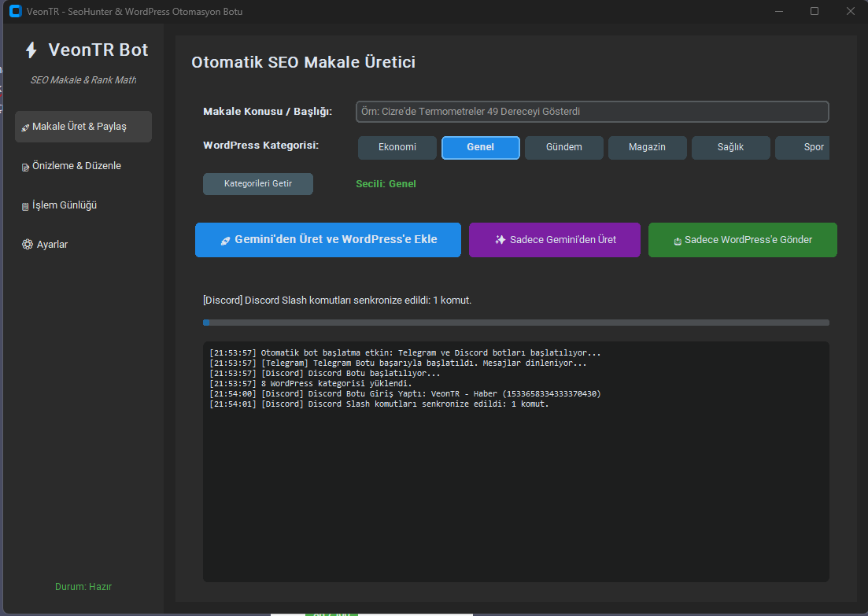Viewport: 868px width, 616px height.
Task: Click the clipboard icon beside İşlem Günlüğü
Action: click(25, 206)
